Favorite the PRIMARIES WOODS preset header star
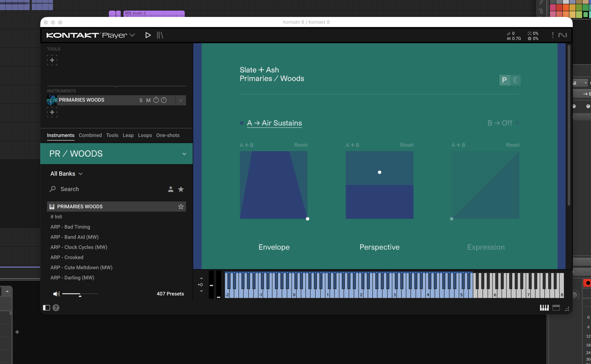The image size is (591, 364). coord(181,207)
